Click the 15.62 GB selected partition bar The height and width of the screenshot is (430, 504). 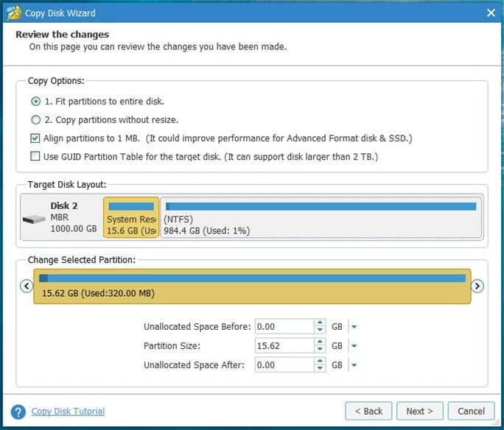(x=252, y=286)
